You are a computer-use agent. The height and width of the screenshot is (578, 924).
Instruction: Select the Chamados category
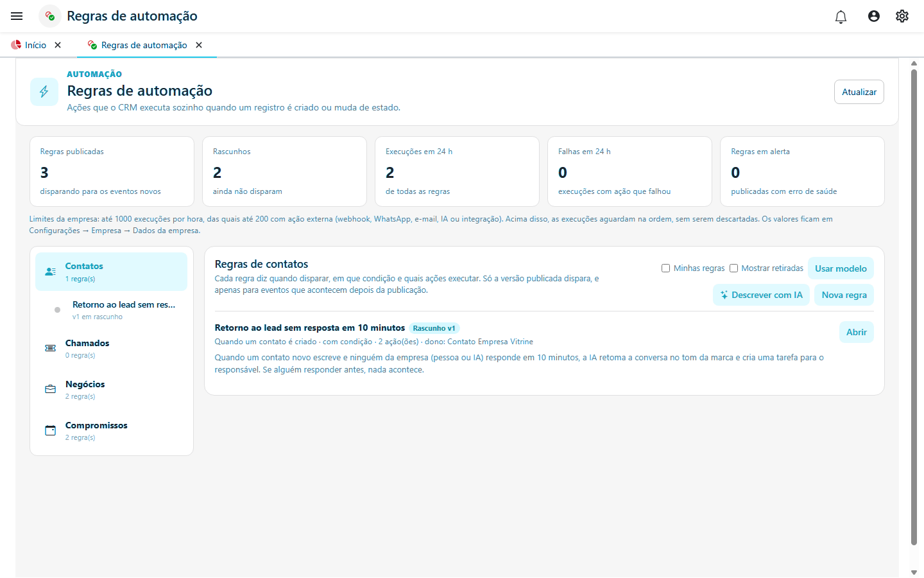pos(111,348)
